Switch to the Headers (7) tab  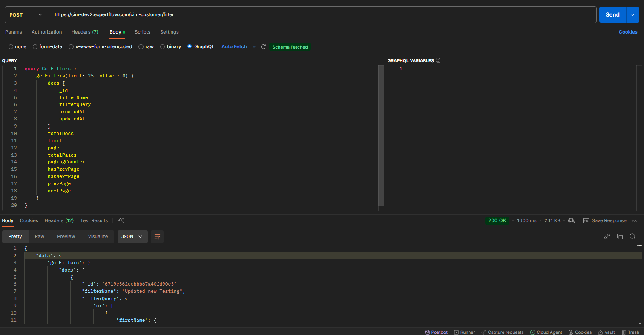85,32
